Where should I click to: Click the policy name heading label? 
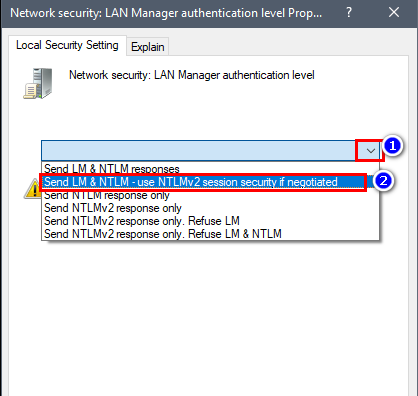[x=192, y=75]
